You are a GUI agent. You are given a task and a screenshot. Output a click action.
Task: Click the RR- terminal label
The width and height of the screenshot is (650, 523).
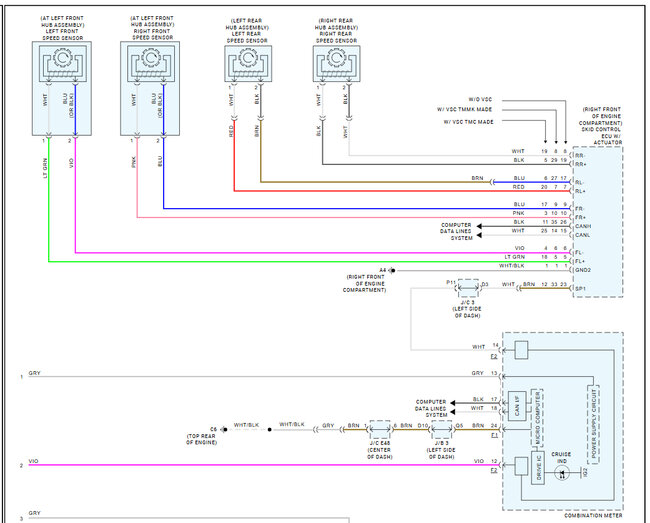coord(580,156)
